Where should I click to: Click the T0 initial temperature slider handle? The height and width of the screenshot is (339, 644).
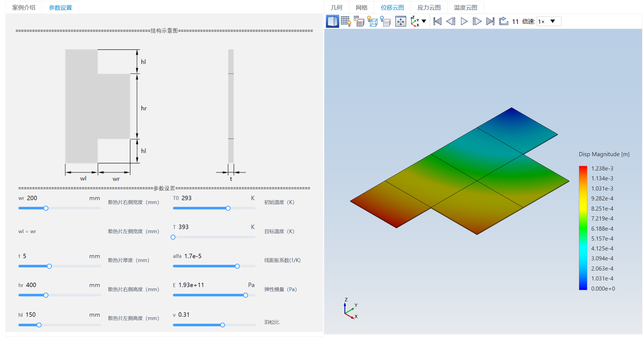click(x=228, y=208)
